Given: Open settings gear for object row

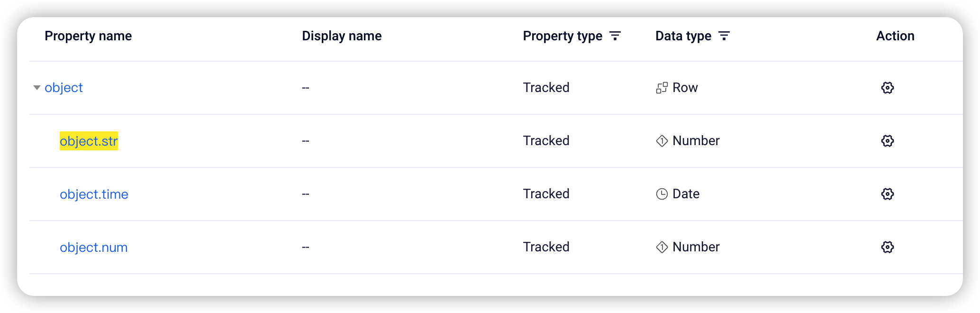Looking at the screenshot, I should [887, 88].
